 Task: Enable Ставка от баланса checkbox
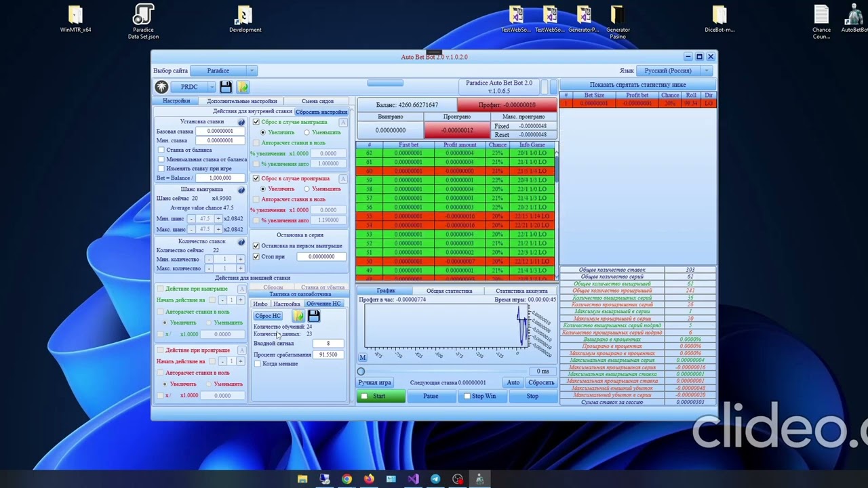(161, 150)
